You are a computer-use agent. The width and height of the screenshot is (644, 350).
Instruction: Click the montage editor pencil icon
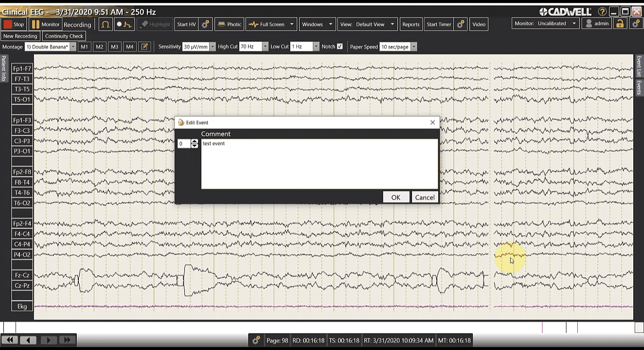144,47
